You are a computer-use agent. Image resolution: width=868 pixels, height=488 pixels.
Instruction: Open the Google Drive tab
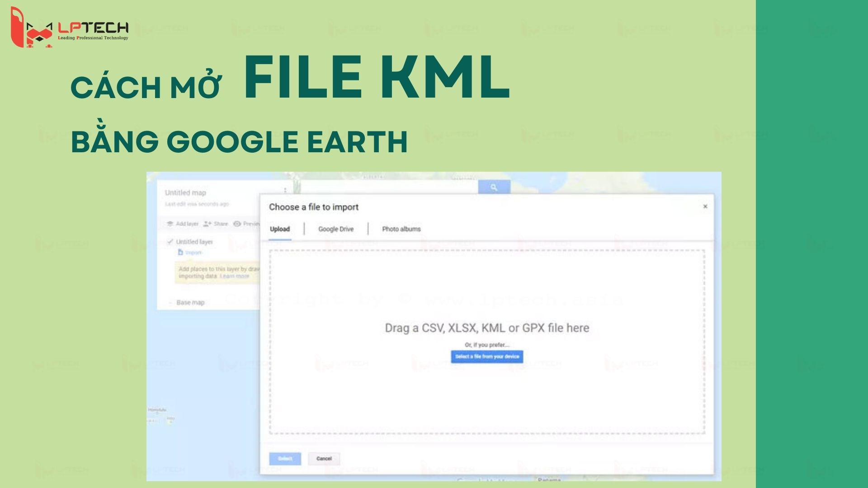click(336, 229)
